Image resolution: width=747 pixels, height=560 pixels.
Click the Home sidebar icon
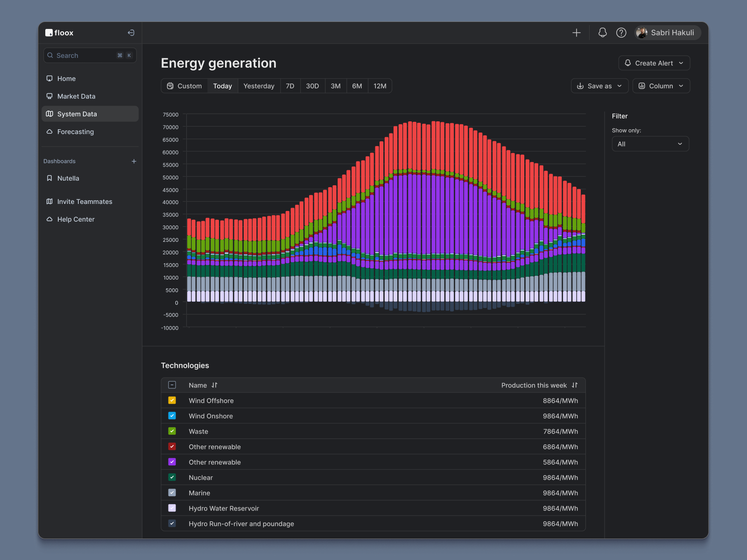(x=49, y=78)
